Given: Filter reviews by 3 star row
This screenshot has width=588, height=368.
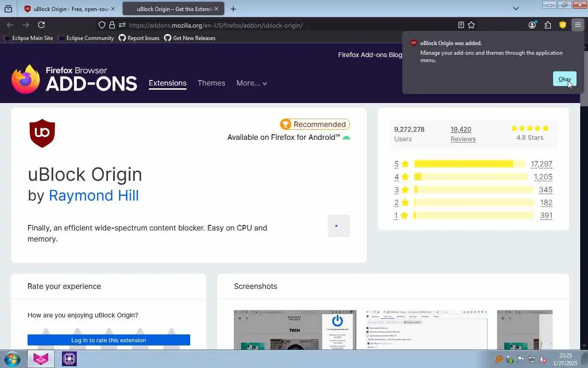Looking at the screenshot, I should (473, 190).
